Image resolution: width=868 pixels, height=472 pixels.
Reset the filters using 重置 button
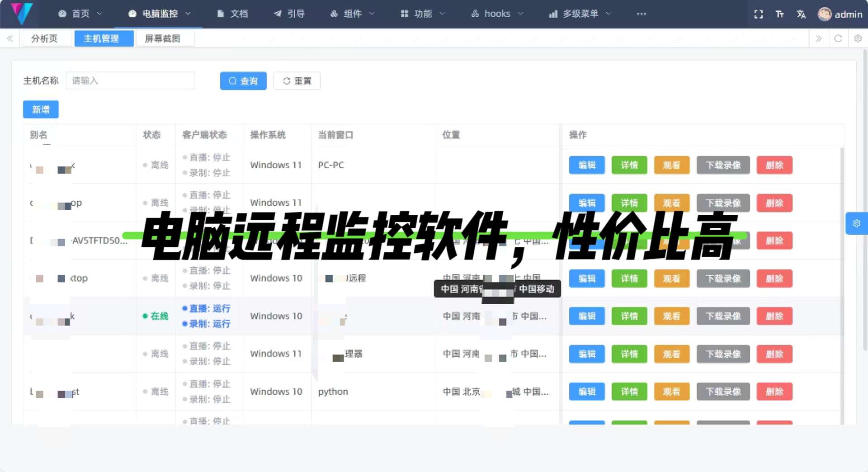pyautogui.click(x=297, y=81)
